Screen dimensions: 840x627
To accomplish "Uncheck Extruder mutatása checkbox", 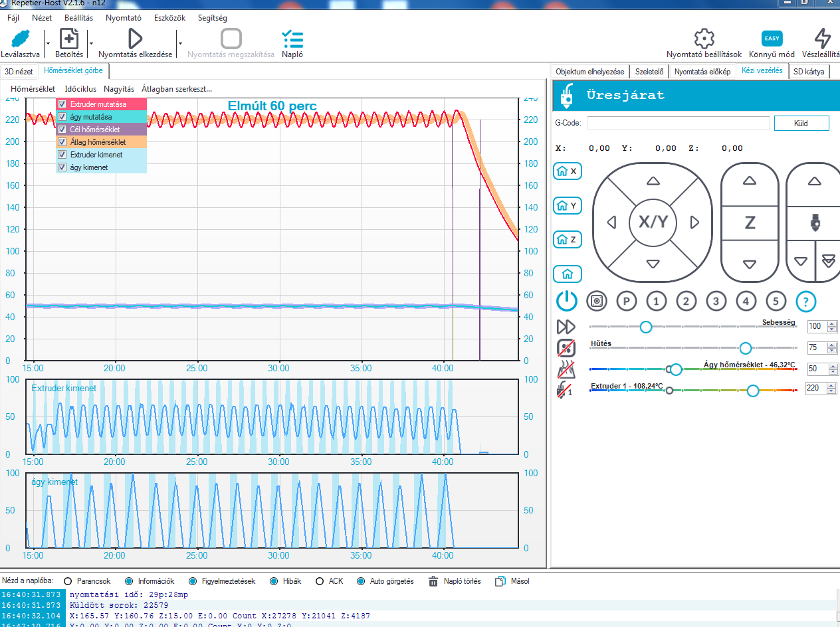I will [x=62, y=104].
